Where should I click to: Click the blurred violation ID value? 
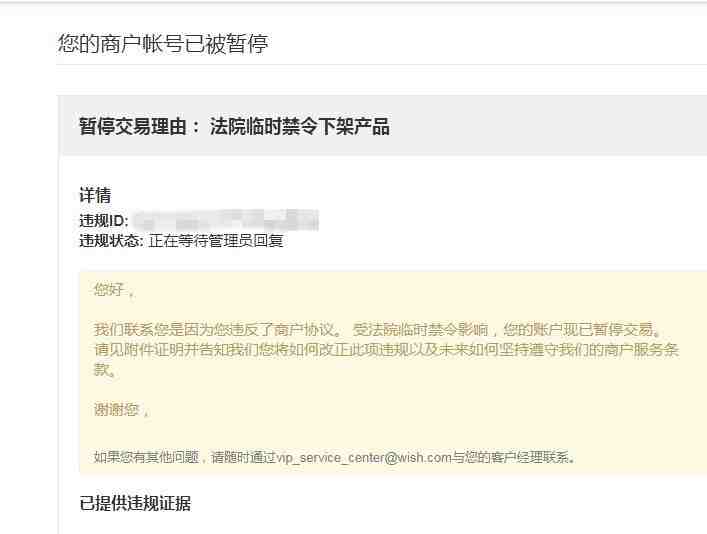click(x=227, y=220)
